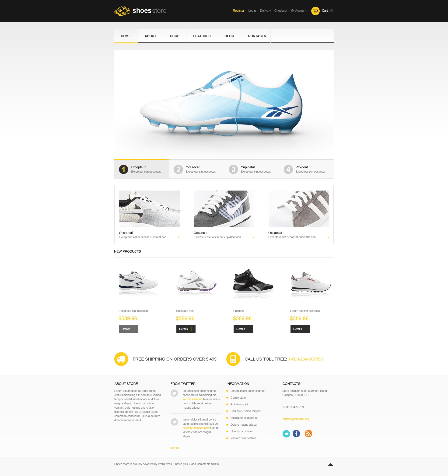Open the Adidas suede sneaker thumbnail

[298, 208]
